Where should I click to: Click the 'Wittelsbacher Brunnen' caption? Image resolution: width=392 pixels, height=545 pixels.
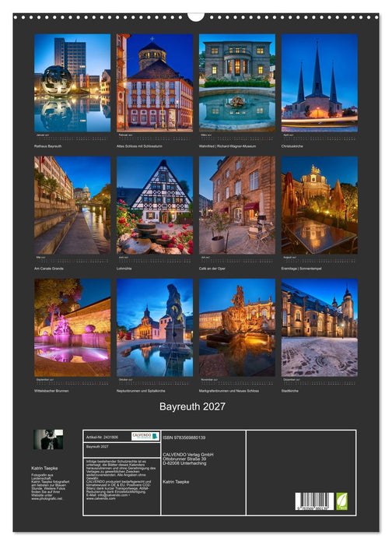(51, 391)
